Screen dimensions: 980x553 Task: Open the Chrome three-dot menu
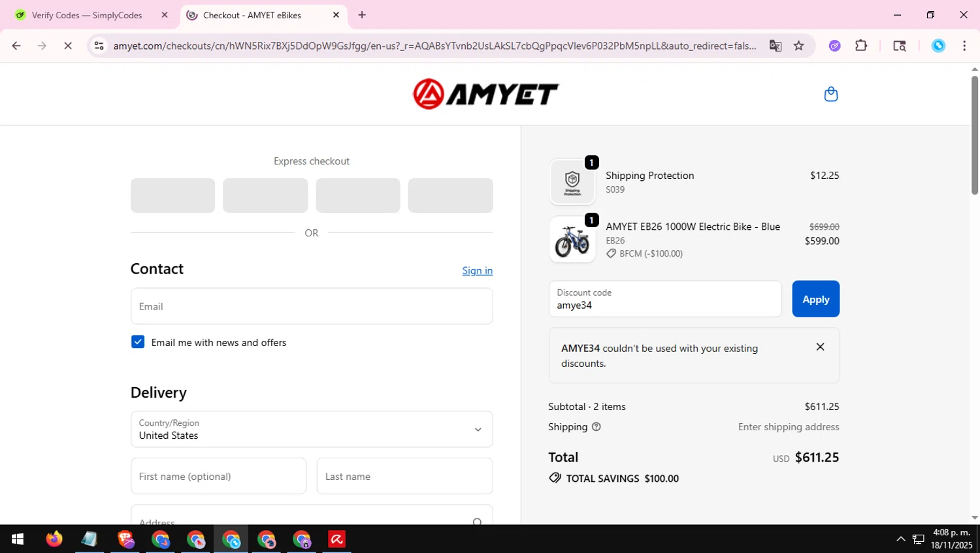pos(964,46)
